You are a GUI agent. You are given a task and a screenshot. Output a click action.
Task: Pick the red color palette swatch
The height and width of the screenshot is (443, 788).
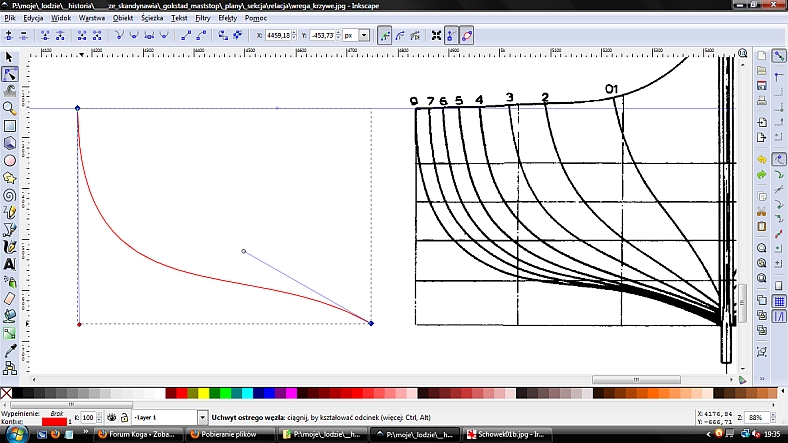[183, 393]
